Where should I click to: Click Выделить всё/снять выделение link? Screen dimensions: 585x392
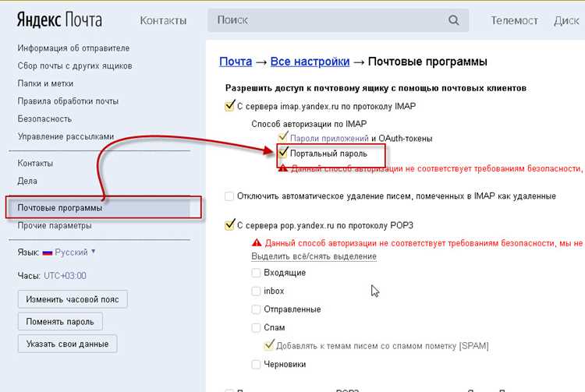[314, 256]
